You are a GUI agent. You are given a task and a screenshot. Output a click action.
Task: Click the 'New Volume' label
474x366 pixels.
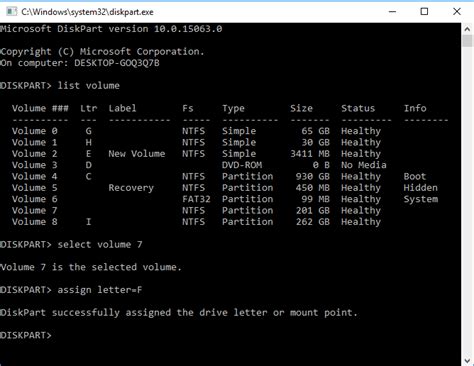(x=137, y=154)
